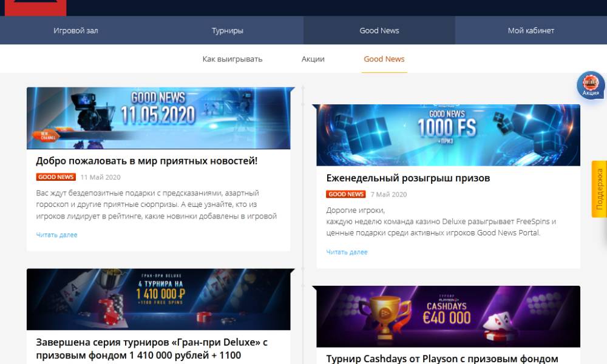Click the Good News 11.05.2020 banner
The width and height of the screenshot is (607, 364).
(158, 118)
